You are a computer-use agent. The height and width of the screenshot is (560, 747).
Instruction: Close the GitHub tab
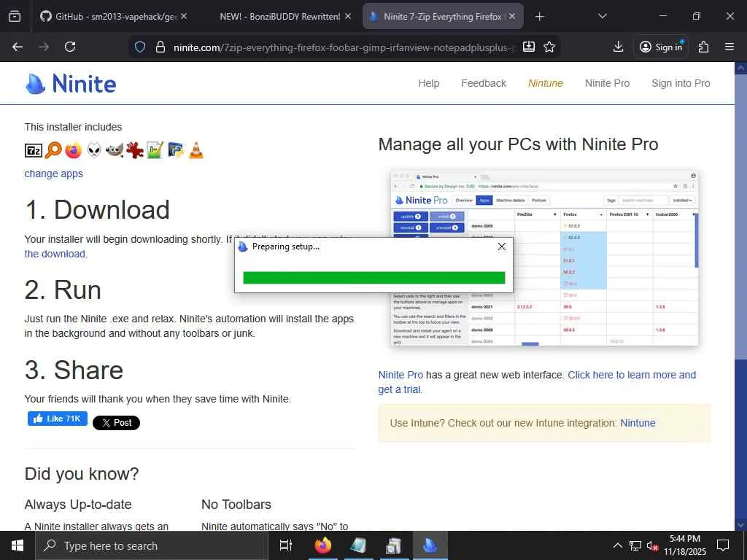(184, 16)
